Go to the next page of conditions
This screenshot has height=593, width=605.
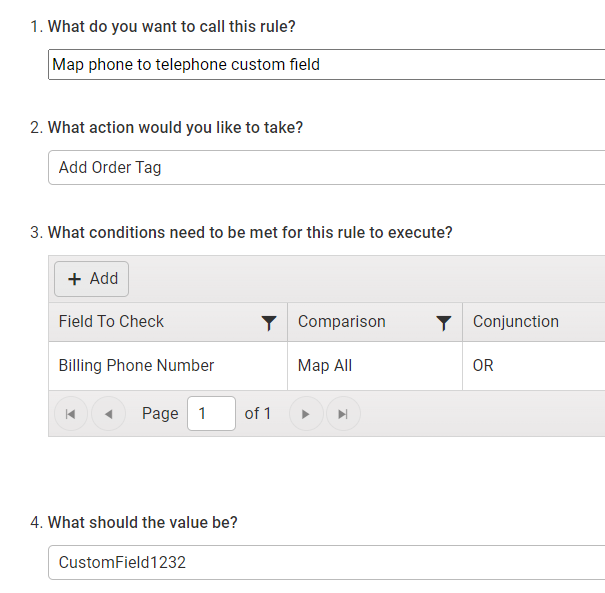(306, 414)
